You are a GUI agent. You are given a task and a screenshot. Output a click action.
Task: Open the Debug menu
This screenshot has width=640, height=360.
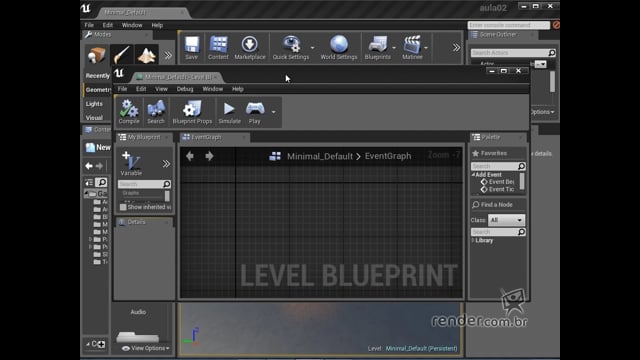click(185, 89)
